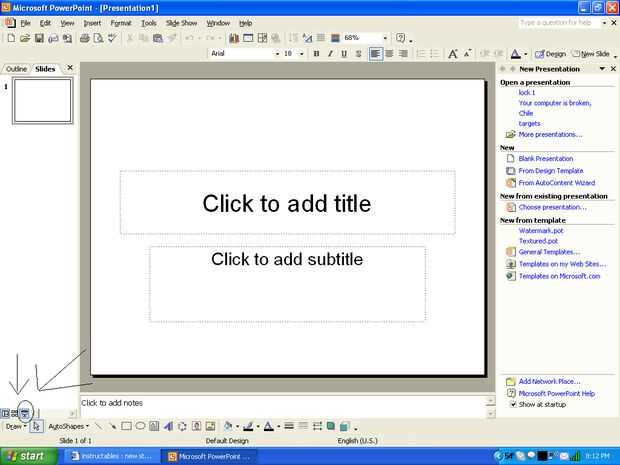Click the Insert Chart toolbar icon
Screen dimensions: 620x465
pos(234,38)
